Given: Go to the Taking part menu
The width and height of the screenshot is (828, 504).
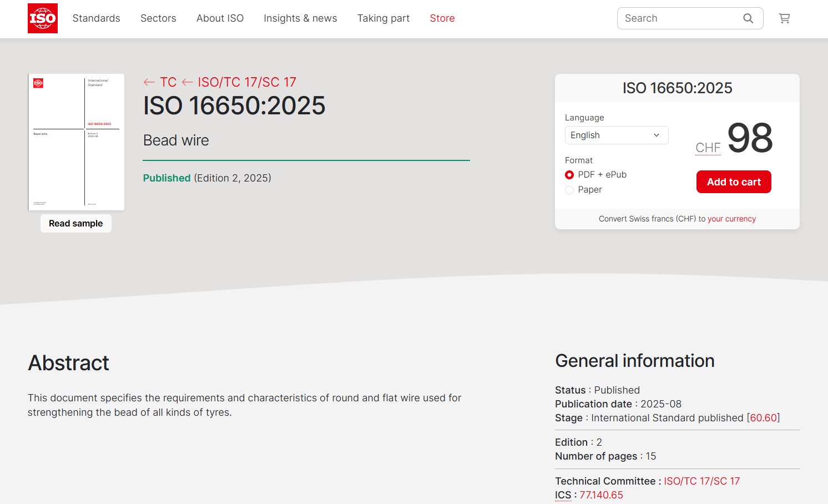Looking at the screenshot, I should 383,18.
